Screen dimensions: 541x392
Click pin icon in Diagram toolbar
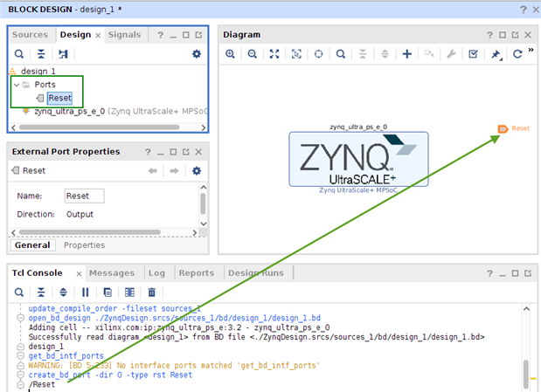tap(496, 54)
